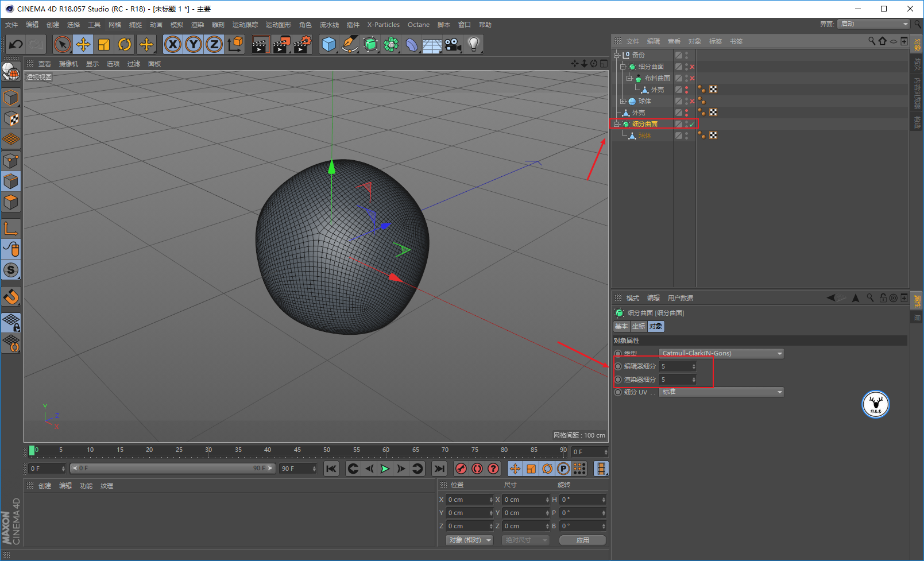Click the home icon in Object Manager
924x561 pixels.
(882, 41)
